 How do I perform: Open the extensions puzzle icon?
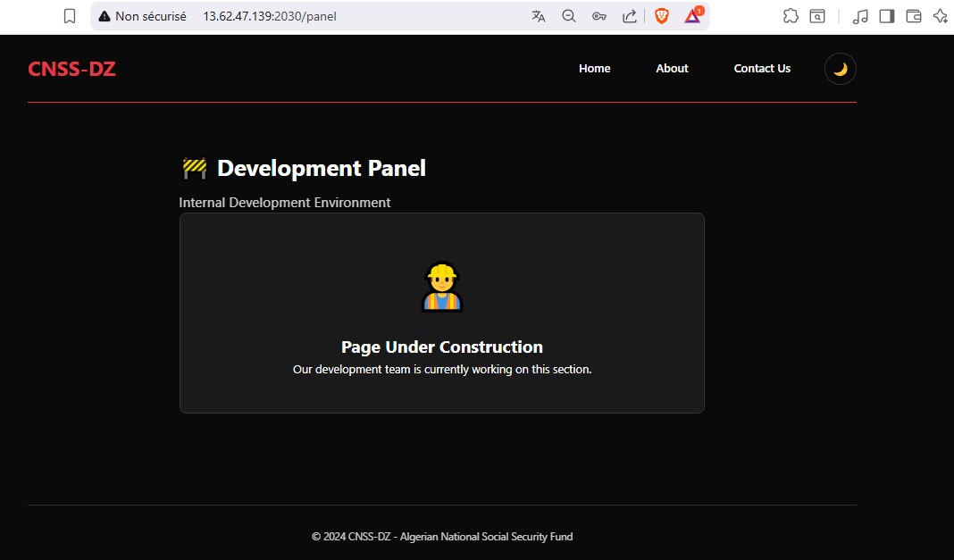coord(791,16)
